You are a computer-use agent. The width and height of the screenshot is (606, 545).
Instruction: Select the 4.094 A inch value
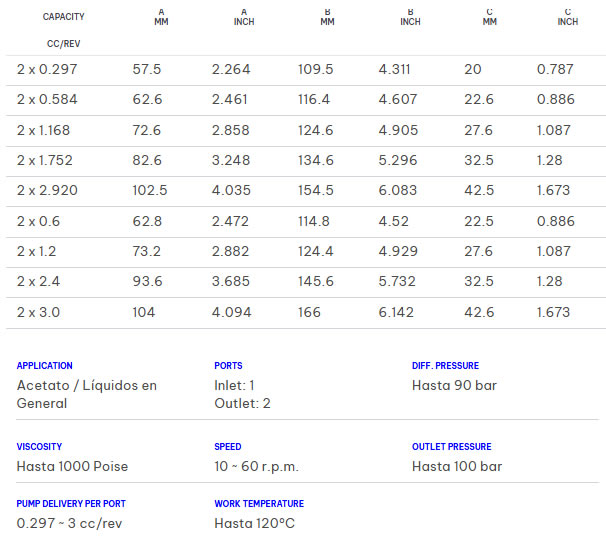coord(231,312)
